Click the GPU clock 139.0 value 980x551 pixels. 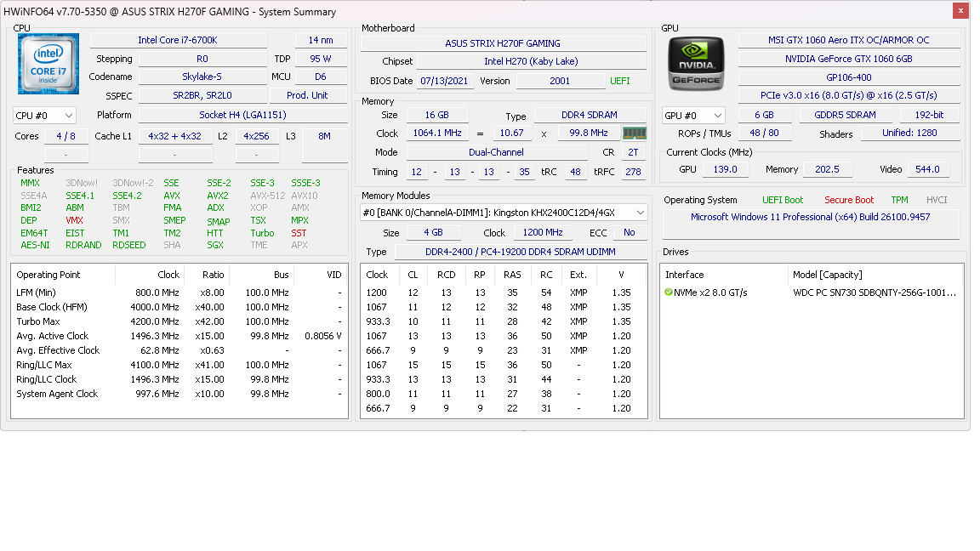[x=725, y=169]
